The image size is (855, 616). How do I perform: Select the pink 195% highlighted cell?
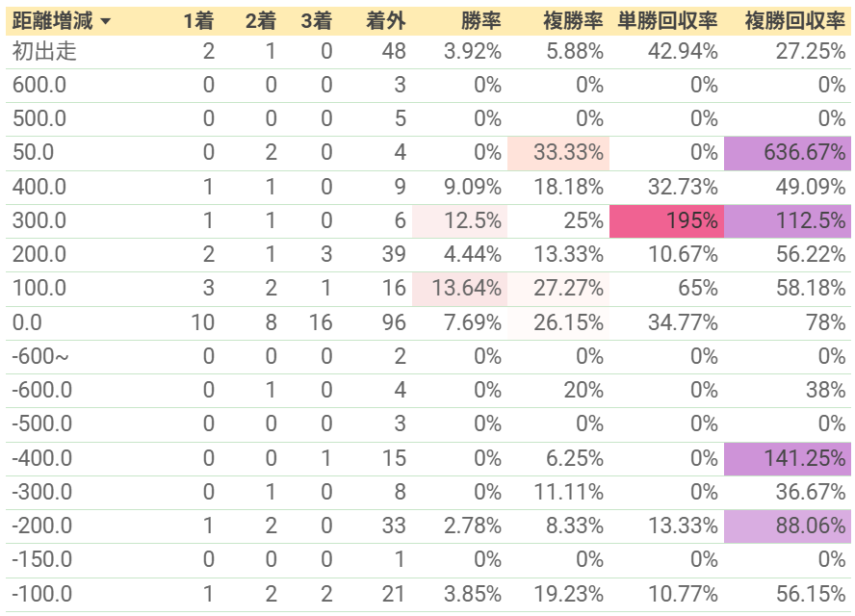[666, 221]
